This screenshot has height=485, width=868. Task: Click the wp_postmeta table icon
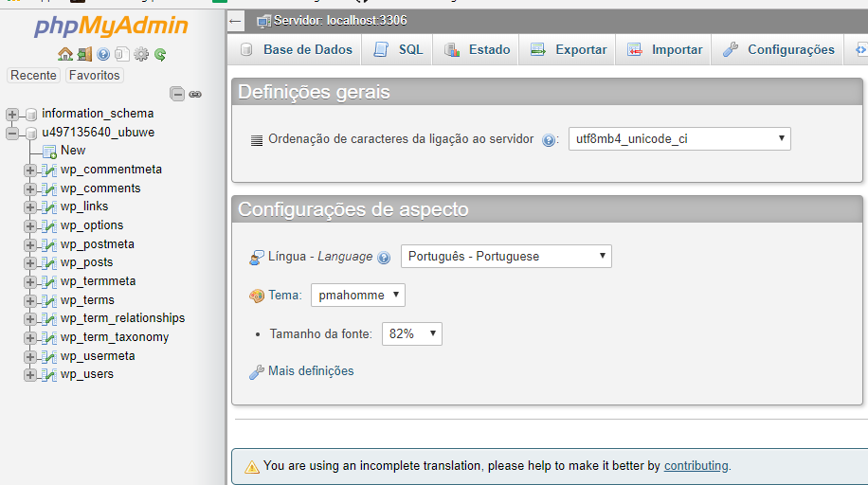49,245
